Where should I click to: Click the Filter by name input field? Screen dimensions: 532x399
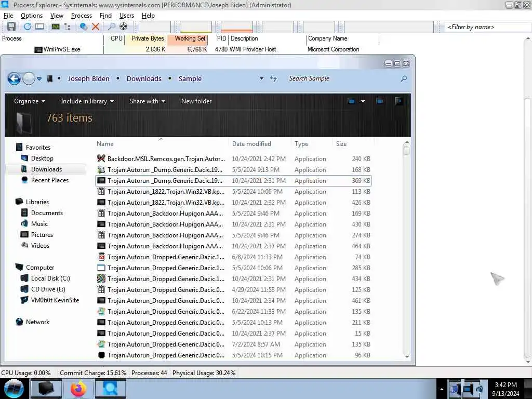487,27
